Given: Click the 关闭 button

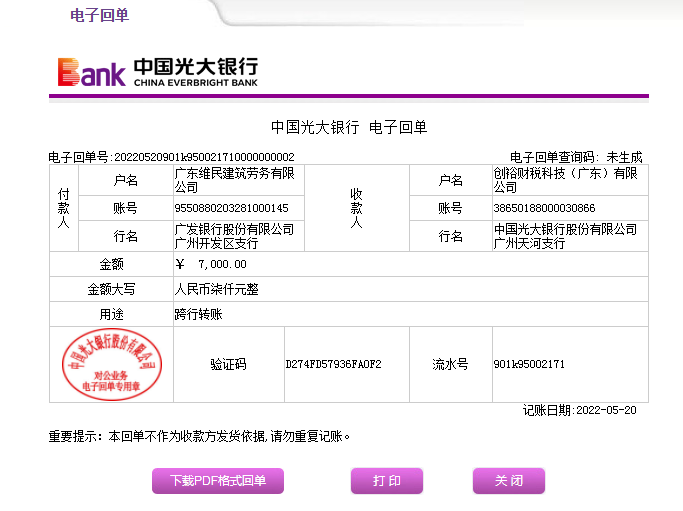Looking at the screenshot, I should (x=508, y=481).
